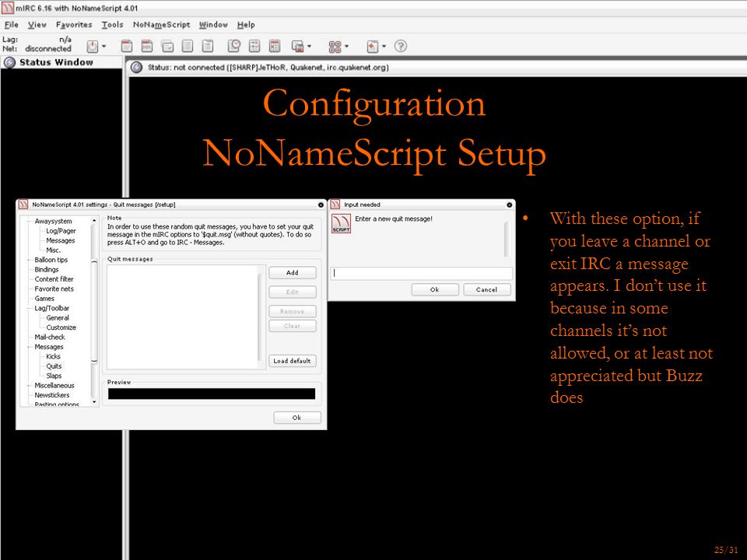Click the new quit message text field
Image resolution: width=747 pixels, height=560 pixels.
pos(422,273)
